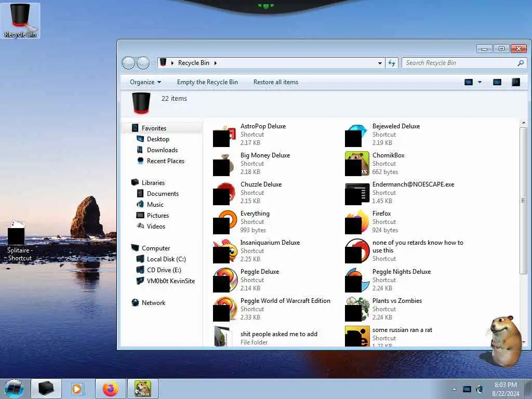Select the Everything search shortcut icon
This screenshot has height=399, width=532.
click(224, 222)
